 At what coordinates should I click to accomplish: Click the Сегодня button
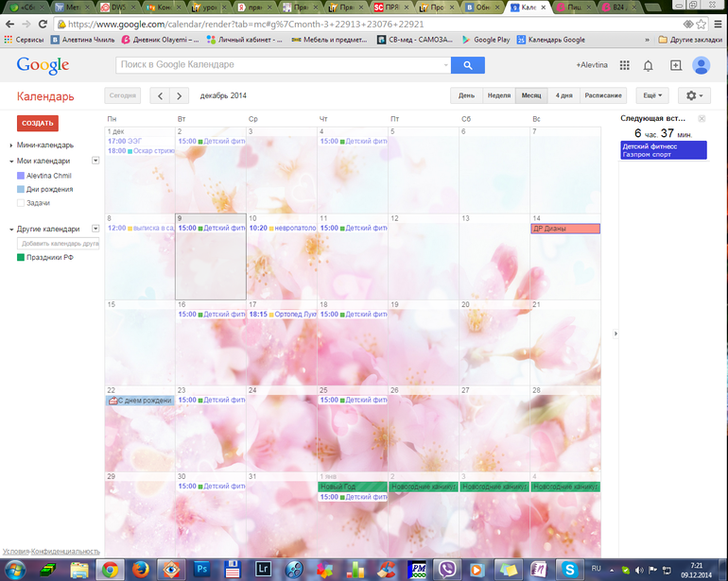[122, 95]
